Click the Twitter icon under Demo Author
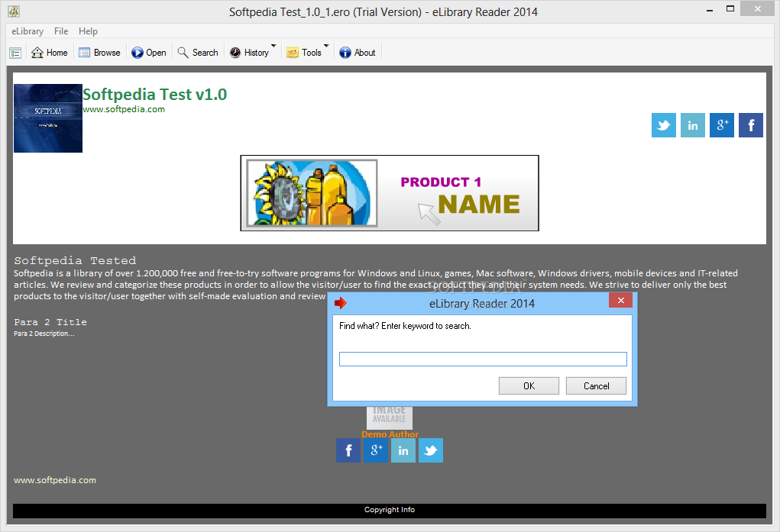780x532 pixels. [x=431, y=450]
